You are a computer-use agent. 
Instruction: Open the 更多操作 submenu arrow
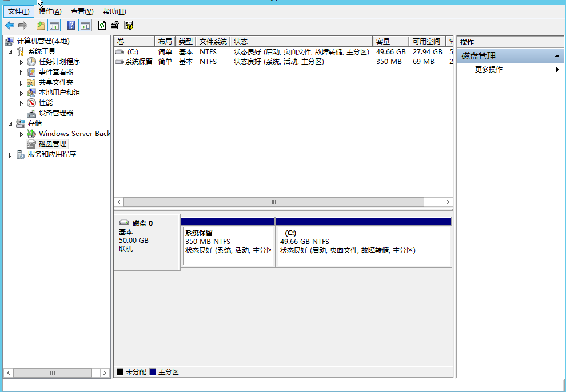click(557, 70)
